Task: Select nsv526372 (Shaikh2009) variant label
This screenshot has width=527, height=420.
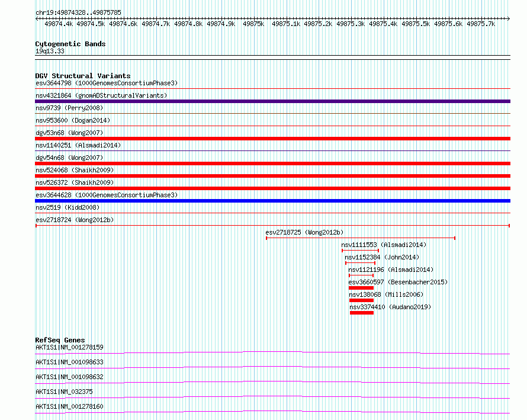Action: click(x=75, y=182)
